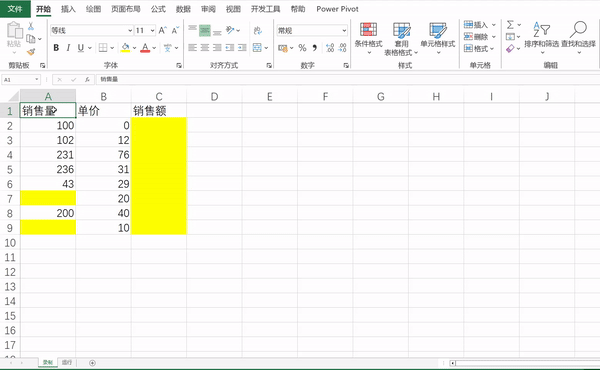Add a new sheet with plus button

(92, 363)
